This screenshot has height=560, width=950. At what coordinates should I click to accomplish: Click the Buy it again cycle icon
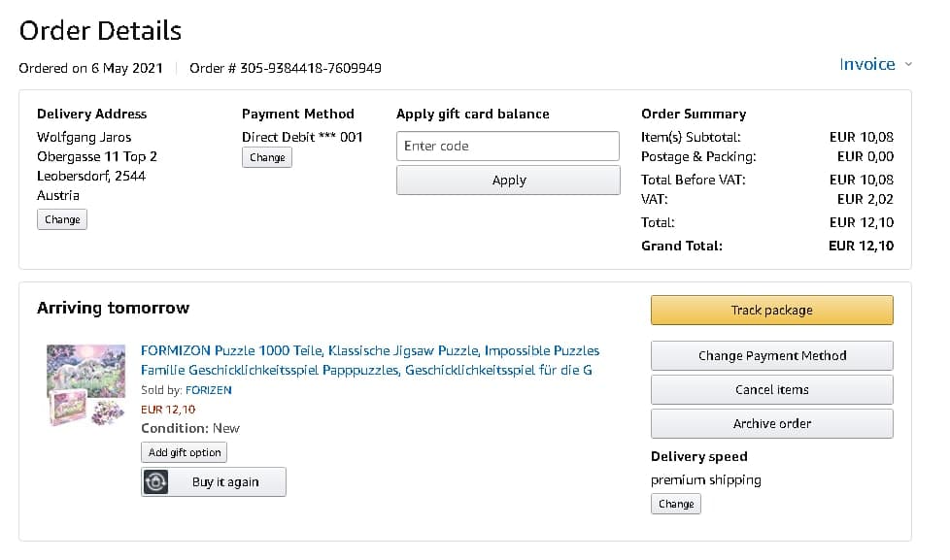pyautogui.click(x=155, y=482)
